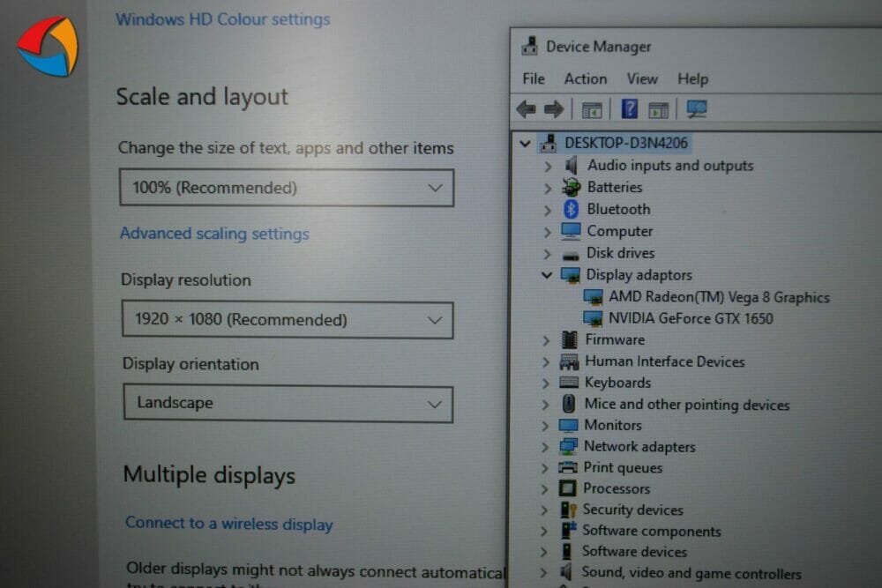Click the Firmware chip icon
The height and width of the screenshot is (588, 882).
(x=569, y=339)
